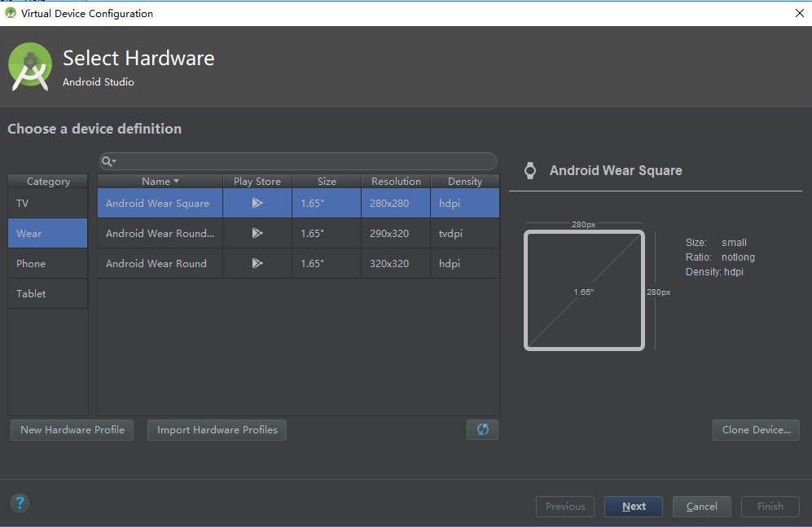This screenshot has height=527, width=812.
Task: Sort by the Name column header
Action: pos(160,181)
